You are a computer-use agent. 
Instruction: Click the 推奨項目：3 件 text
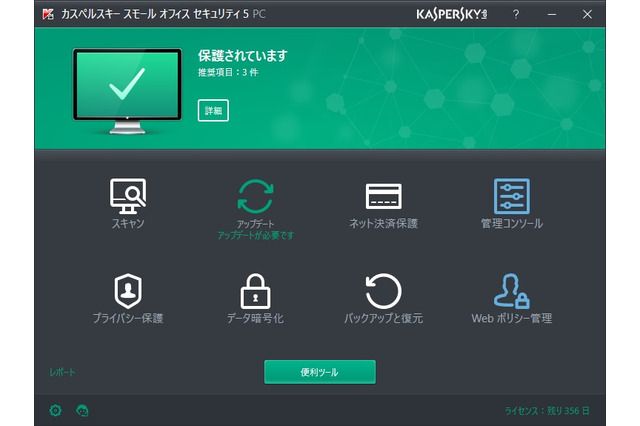(x=228, y=73)
